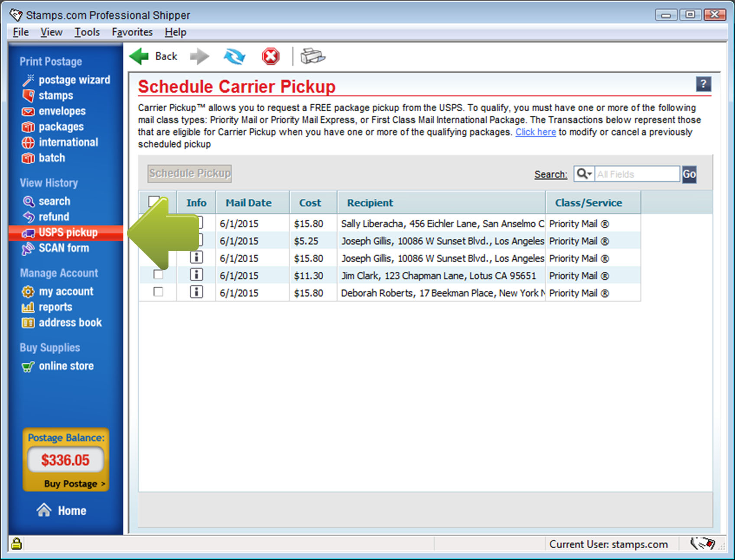
Task: Sort by the Mail Date column header
Action: point(248,203)
